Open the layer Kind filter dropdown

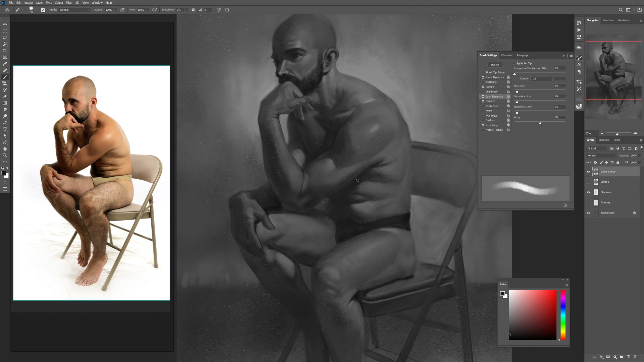point(597,148)
